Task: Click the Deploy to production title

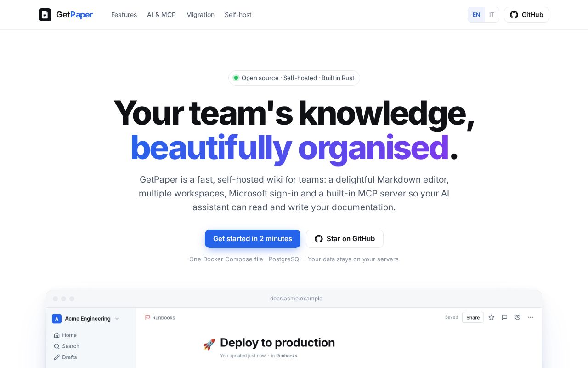Action: (277, 343)
